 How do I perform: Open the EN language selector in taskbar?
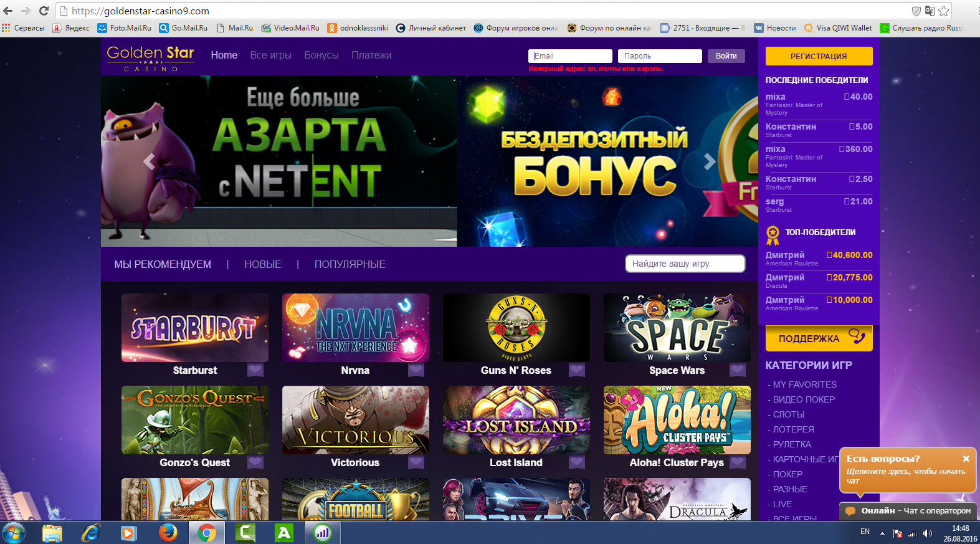tap(865, 532)
